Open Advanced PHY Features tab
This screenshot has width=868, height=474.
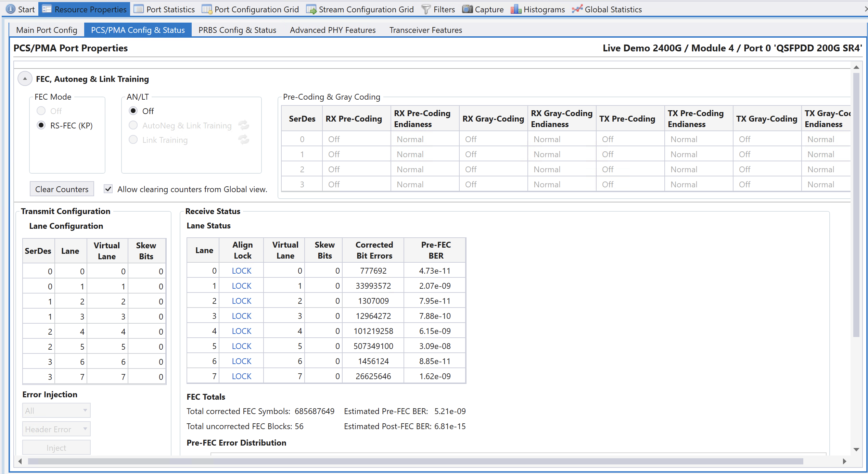(333, 30)
